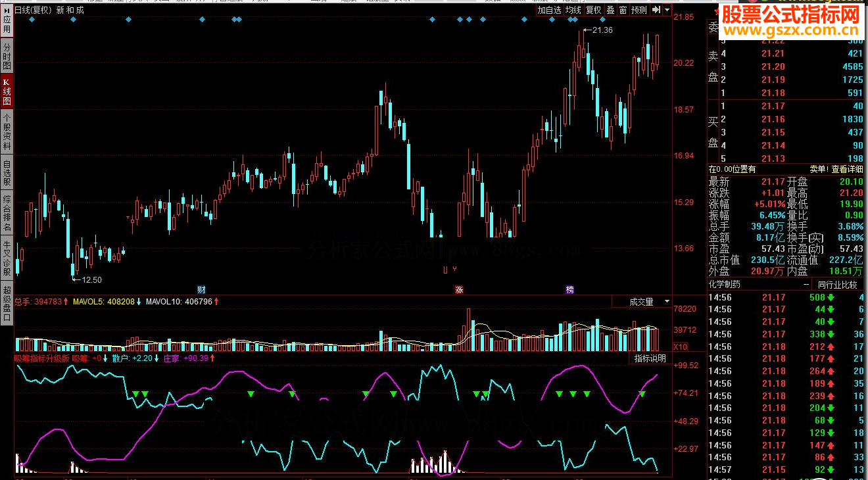Screen dimensions: 868x480
Task: Click the 预测 forecast button
Action: pos(639,10)
